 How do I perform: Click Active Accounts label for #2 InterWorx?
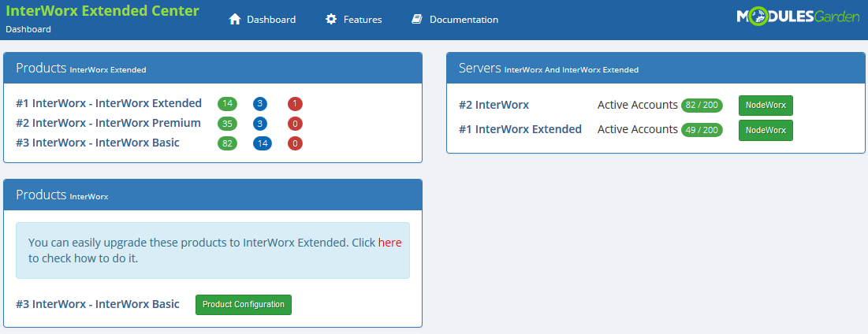tap(638, 105)
